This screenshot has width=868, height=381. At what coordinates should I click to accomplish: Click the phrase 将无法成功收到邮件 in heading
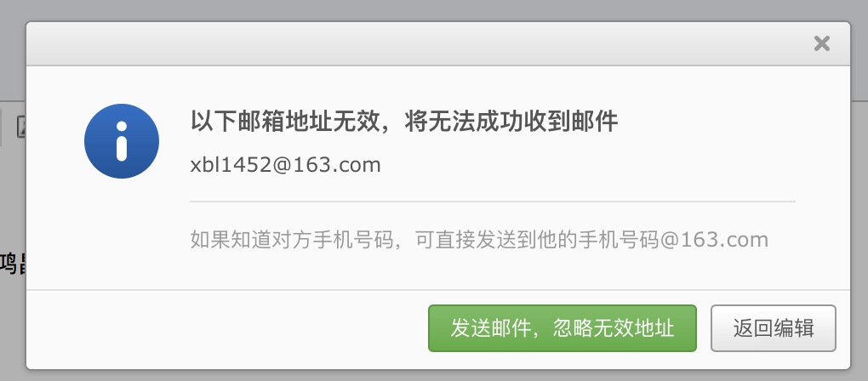point(511,122)
